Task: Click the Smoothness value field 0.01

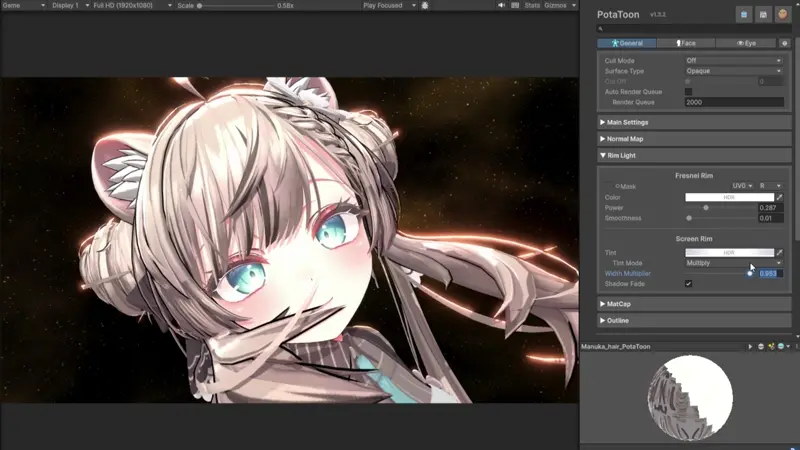Action: point(770,218)
